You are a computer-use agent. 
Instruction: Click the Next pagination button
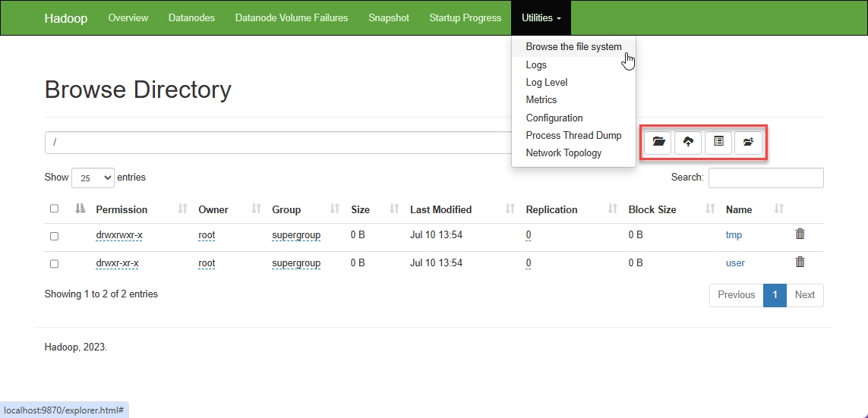tap(804, 295)
